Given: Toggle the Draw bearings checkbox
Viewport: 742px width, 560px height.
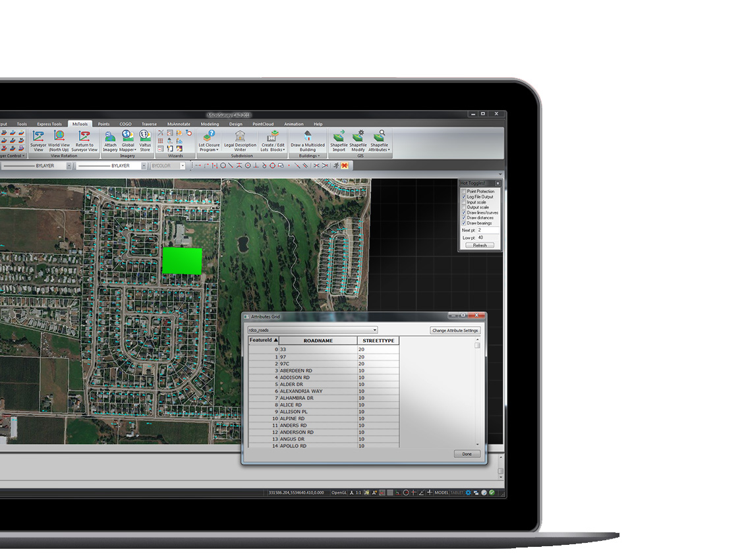Looking at the screenshot, I should click(464, 223).
